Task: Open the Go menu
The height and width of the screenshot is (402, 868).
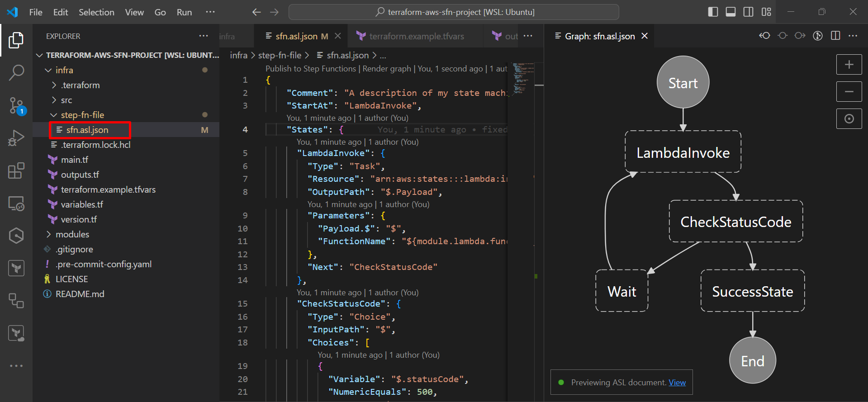Action: (x=160, y=12)
